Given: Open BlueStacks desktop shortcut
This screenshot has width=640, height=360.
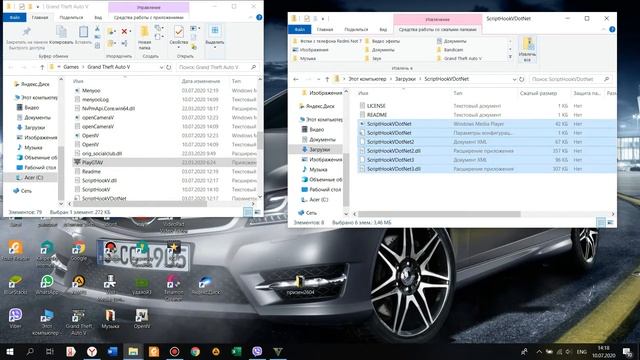Looking at the screenshot, I should 15,284.
